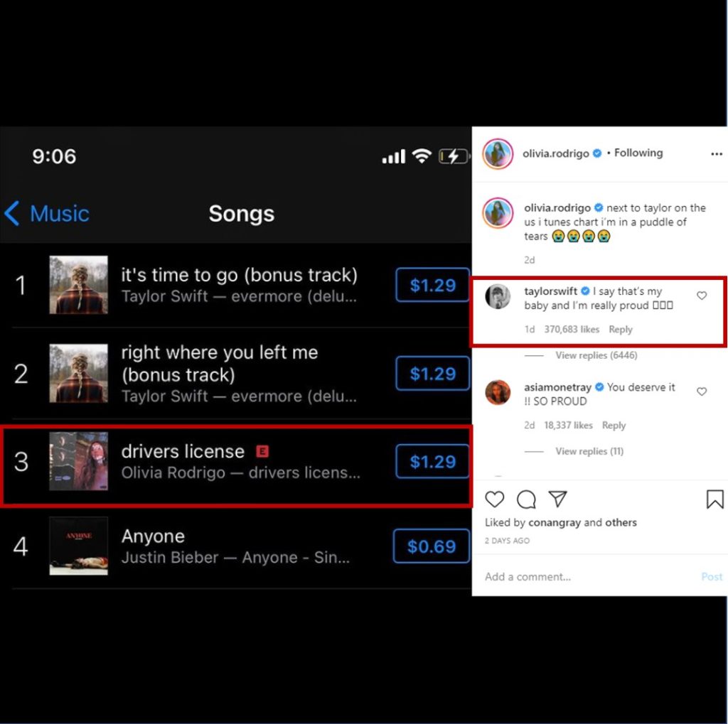728x724 pixels.
Task: Expand View replies (6446)
Action: (596, 355)
